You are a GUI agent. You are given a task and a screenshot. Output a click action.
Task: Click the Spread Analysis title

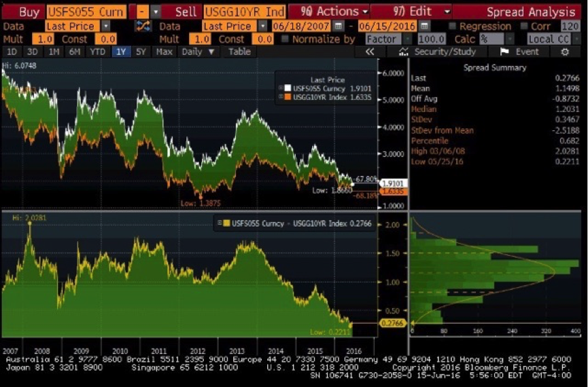pos(531,12)
